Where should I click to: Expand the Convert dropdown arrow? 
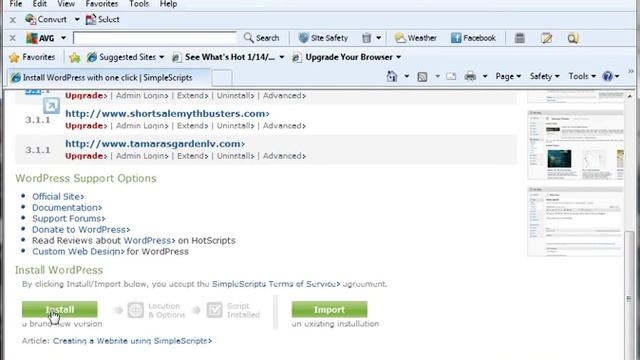[77, 19]
